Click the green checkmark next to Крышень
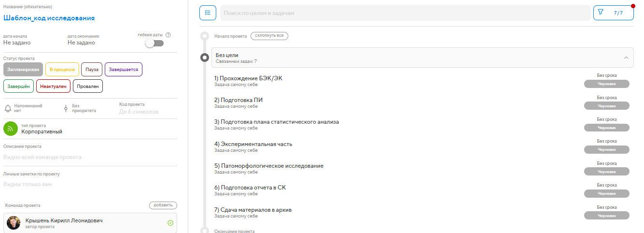Image resolution: width=644 pixels, height=233 pixels. (170, 223)
